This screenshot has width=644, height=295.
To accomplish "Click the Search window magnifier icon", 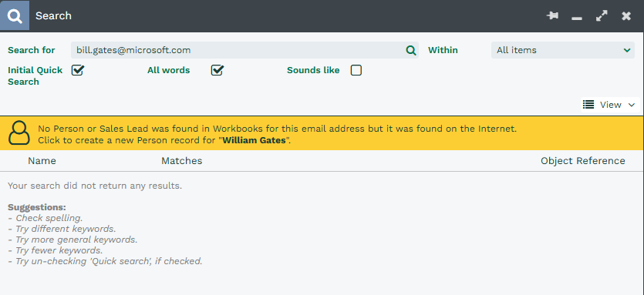I will [15, 16].
